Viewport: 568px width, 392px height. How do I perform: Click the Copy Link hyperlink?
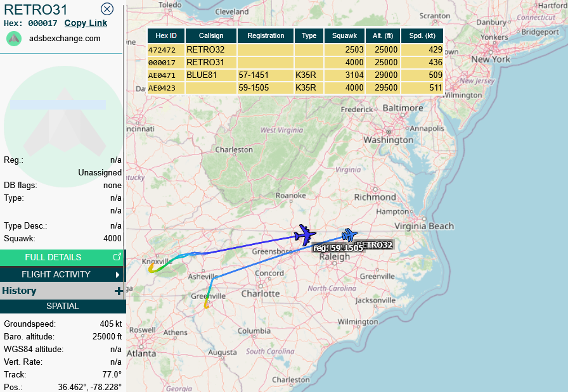[x=86, y=23]
